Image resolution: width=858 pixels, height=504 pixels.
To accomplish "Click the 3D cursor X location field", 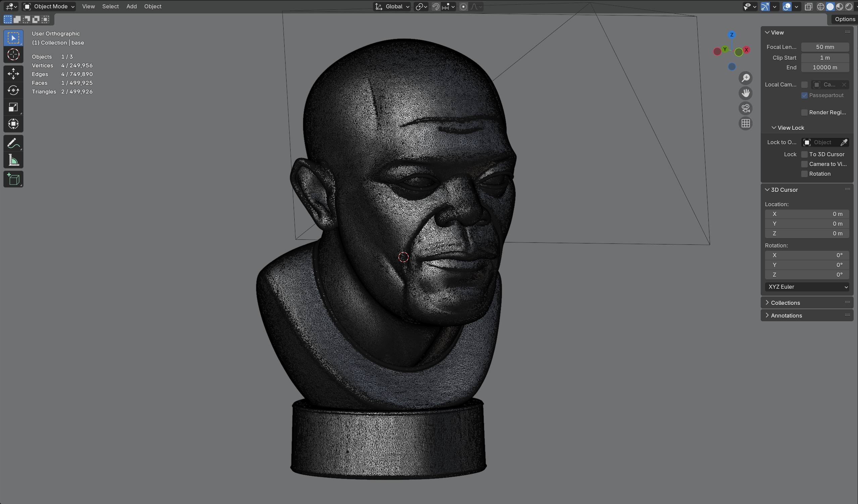I will 807,214.
